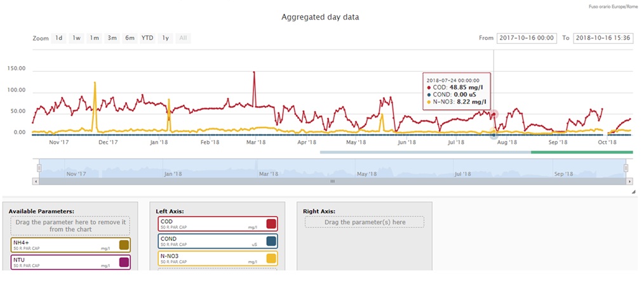Zoom chart to 1y range
Screen dimensions: 644x292
point(166,38)
